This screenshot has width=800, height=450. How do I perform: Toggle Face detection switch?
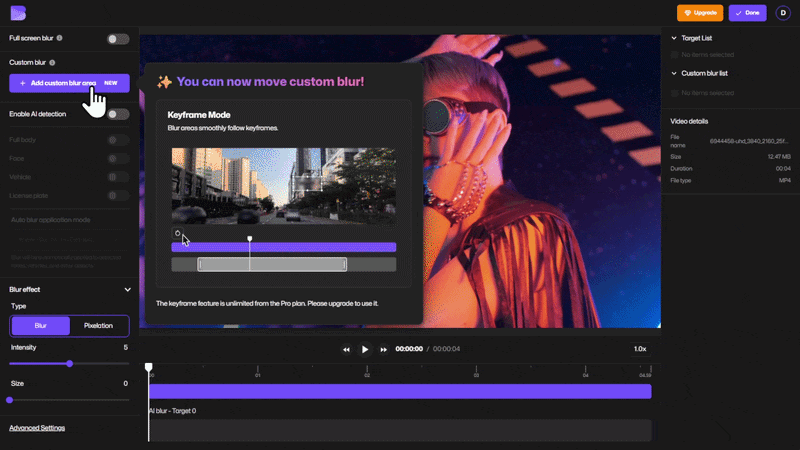click(118, 159)
